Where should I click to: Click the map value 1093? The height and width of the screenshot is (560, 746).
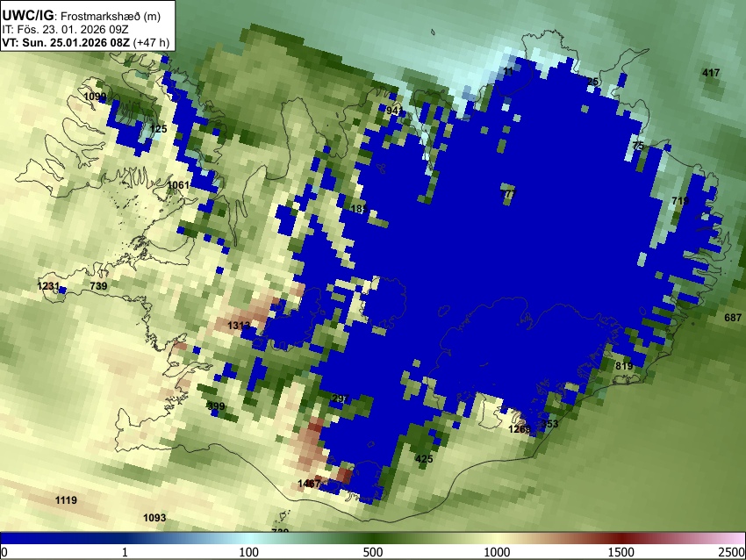pyautogui.click(x=154, y=518)
